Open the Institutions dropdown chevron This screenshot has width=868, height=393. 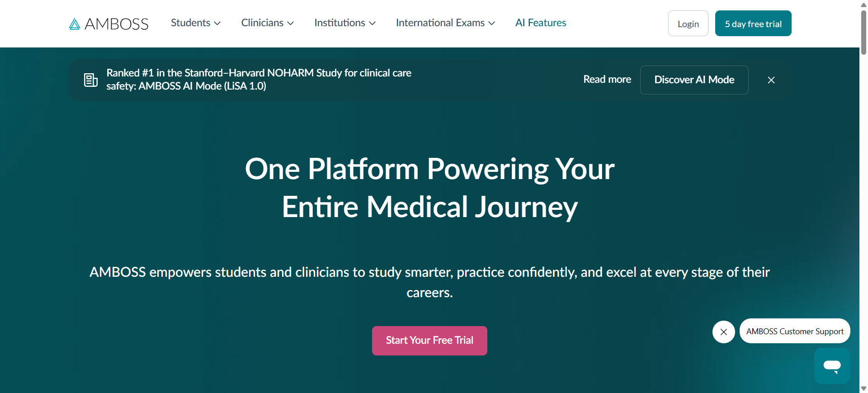tap(373, 24)
